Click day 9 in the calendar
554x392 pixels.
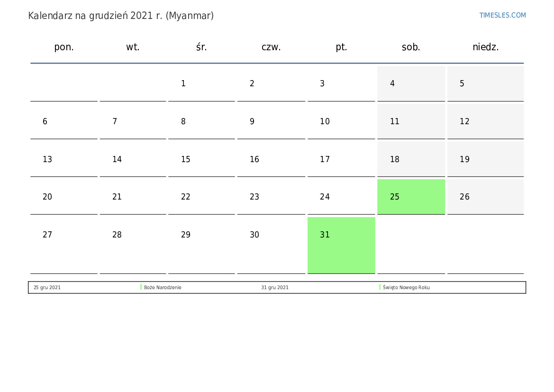(x=271, y=121)
